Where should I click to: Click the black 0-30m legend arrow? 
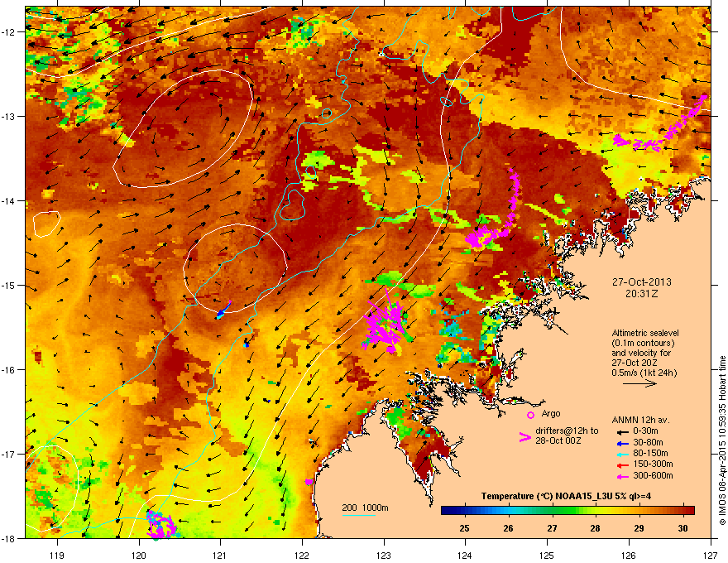tap(622, 431)
